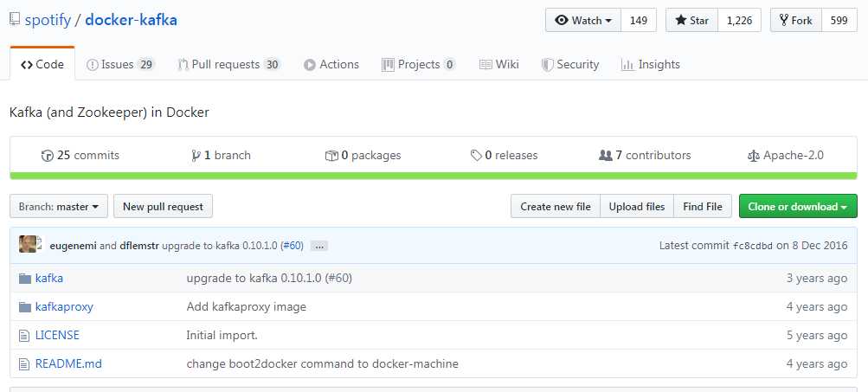Image resolution: width=868 pixels, height=392 pixels.
Task: Click the Actions play icon
Action: [310, 65]
